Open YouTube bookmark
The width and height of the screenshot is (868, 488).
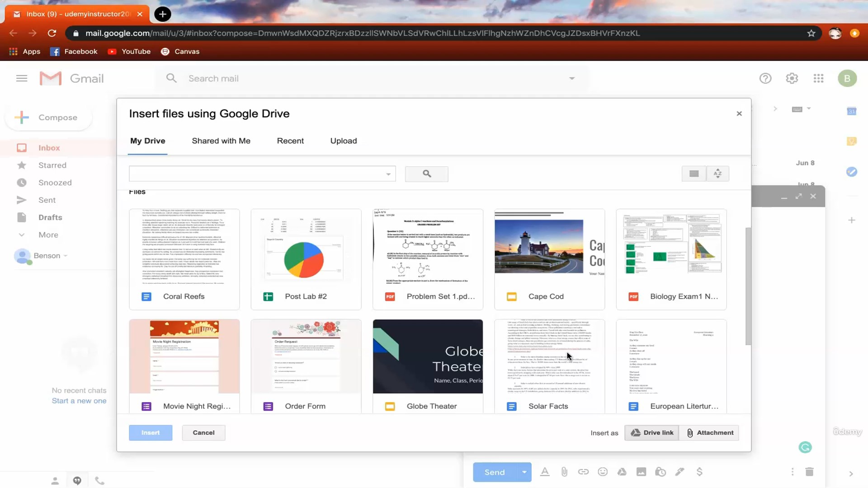[129, 52]
